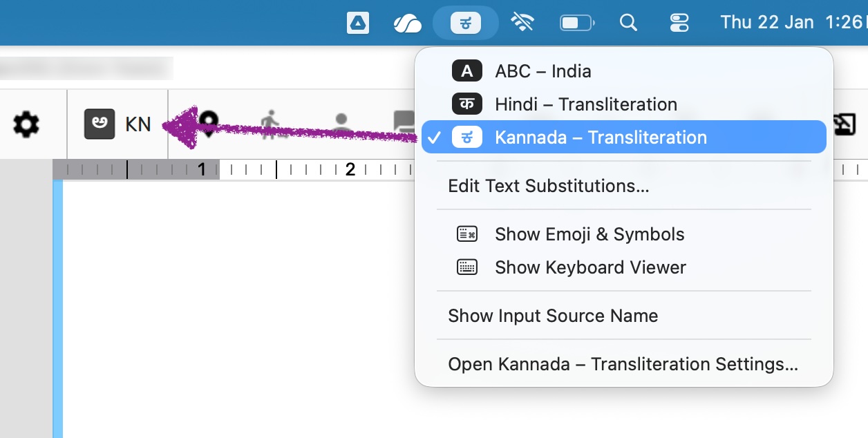Show Emoji & Symbols panel
Viewport: 868px width, 438px height.
[x=589, y=234]
